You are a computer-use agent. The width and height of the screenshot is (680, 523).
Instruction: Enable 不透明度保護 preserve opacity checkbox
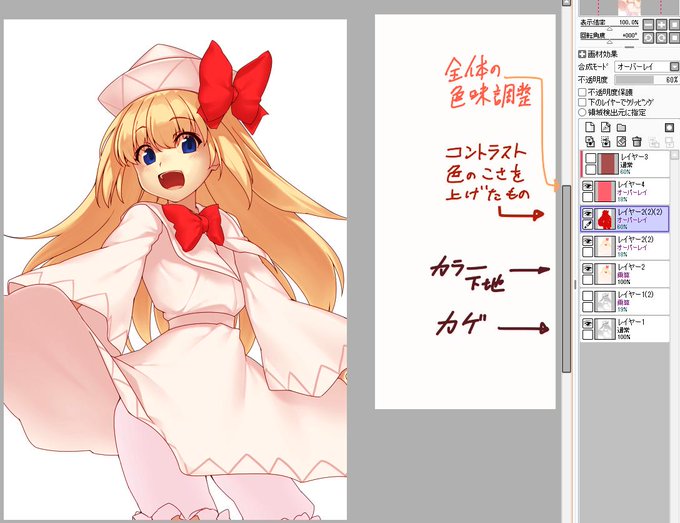click(582, 92)
